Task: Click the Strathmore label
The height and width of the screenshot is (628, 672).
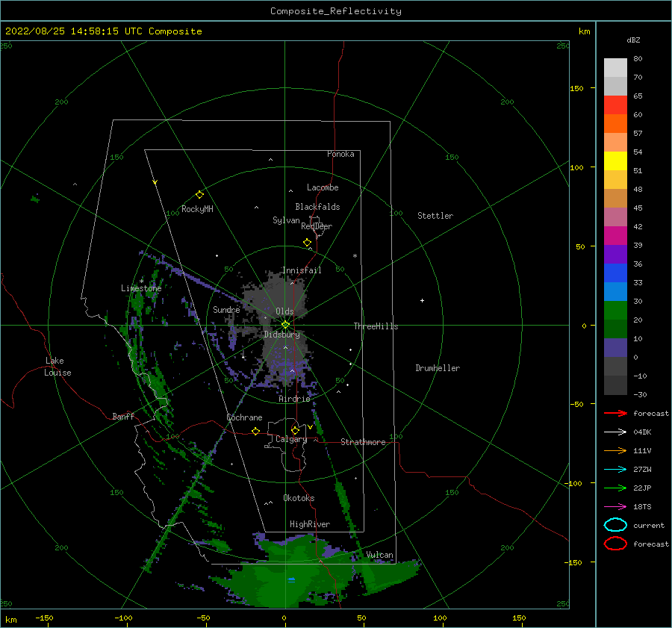Action: [x=363, y=442]
